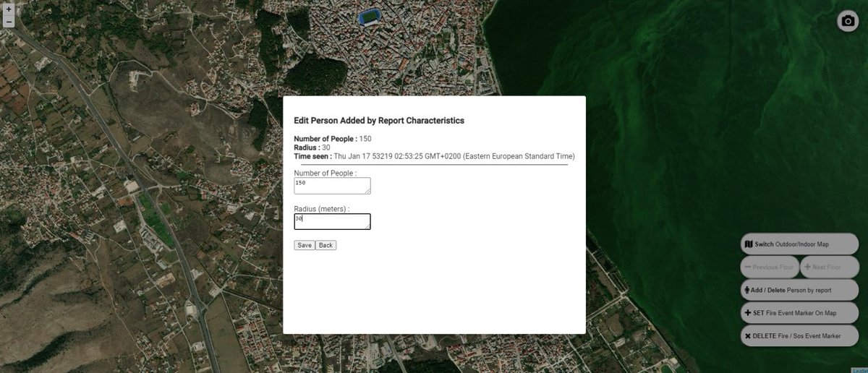Focus the Radius (meters) text field
This screenshot has width=868, height=373.
pyautogui.click(x=332, y=221)
